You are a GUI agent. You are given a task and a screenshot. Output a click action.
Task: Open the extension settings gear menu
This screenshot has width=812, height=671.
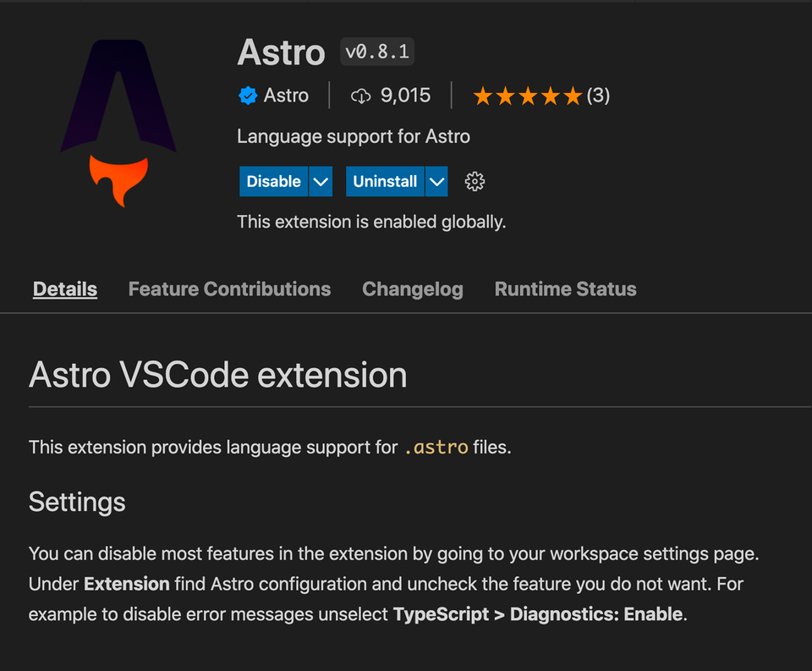pyautogui.click(x=475, y=181)
